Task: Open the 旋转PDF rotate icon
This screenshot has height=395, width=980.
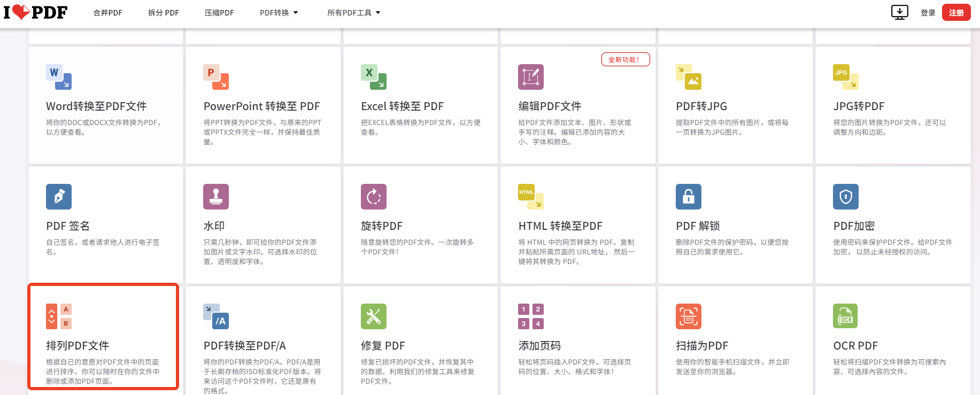Action: coord(374,197)
